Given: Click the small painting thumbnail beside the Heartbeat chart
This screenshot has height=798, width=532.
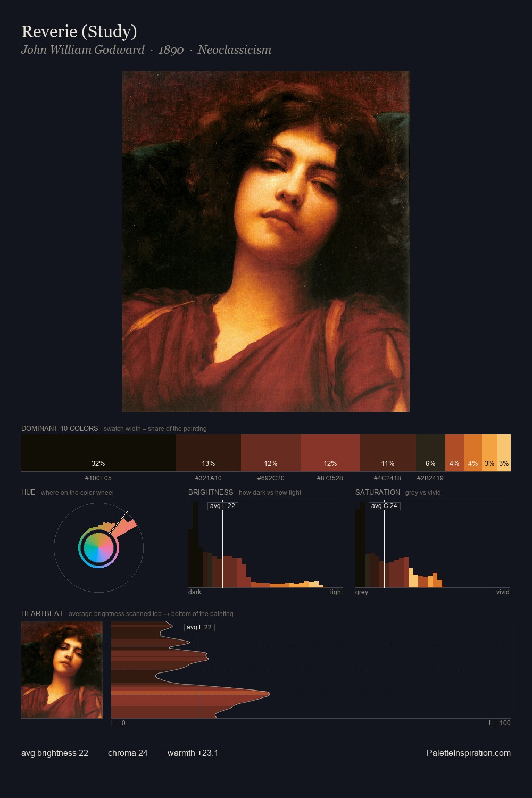Looking at the screenshot, I should coord(62,670).
